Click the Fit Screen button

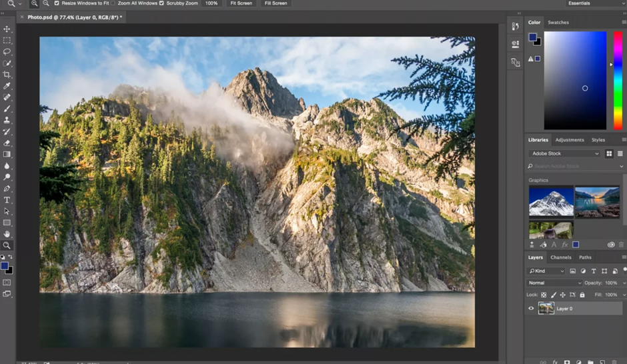click(241, 3)
